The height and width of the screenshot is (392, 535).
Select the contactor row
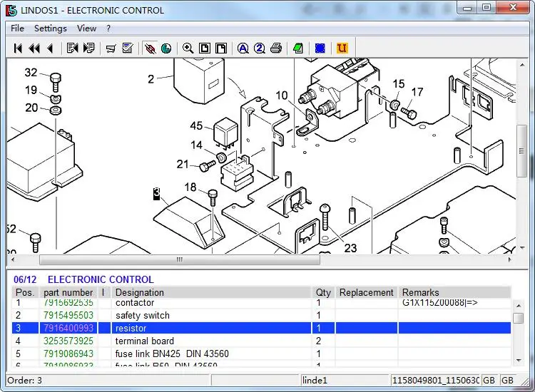point(261,304)
